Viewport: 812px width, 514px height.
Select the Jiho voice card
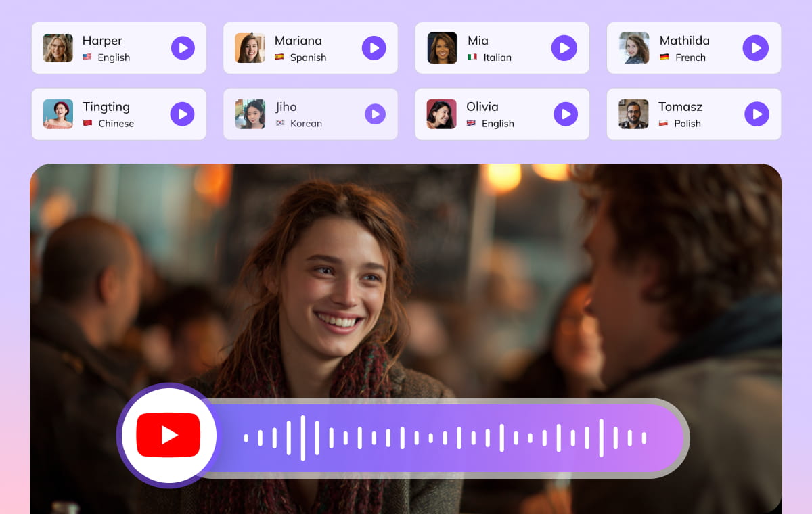[310, 114]
